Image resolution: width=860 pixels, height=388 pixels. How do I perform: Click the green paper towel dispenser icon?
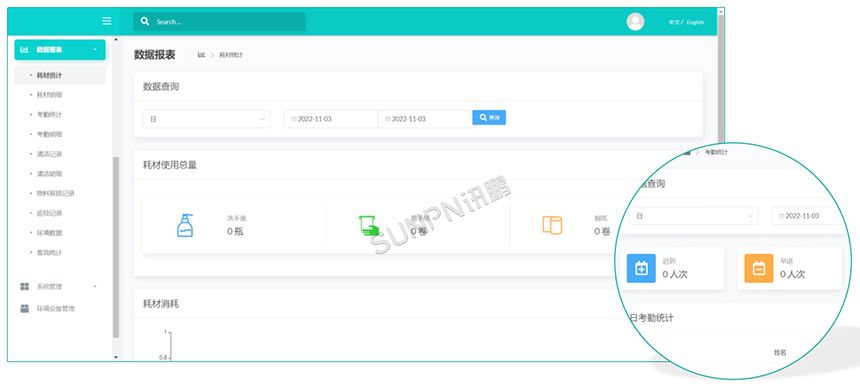tap(369, 226)
